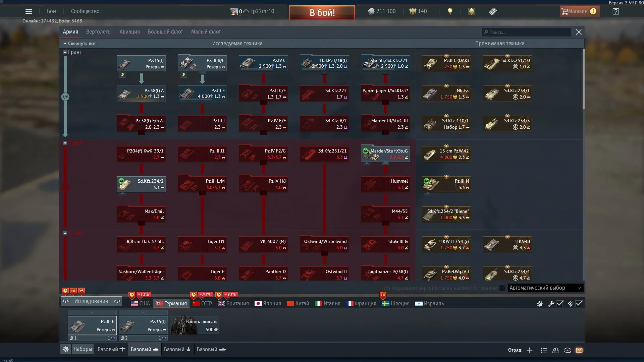Click the contacts friends icon
The width and height of the screenshot is (644, 362).
[556, 350]
